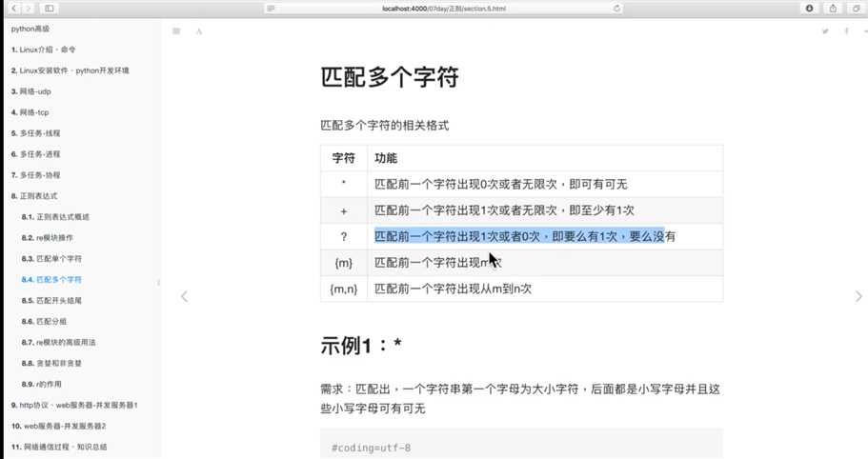Click the ? character cell

(x=344, y=237)
